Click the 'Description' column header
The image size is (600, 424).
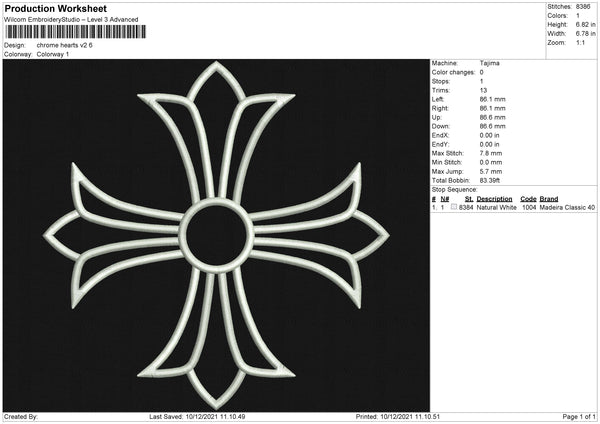coord(494,199)
